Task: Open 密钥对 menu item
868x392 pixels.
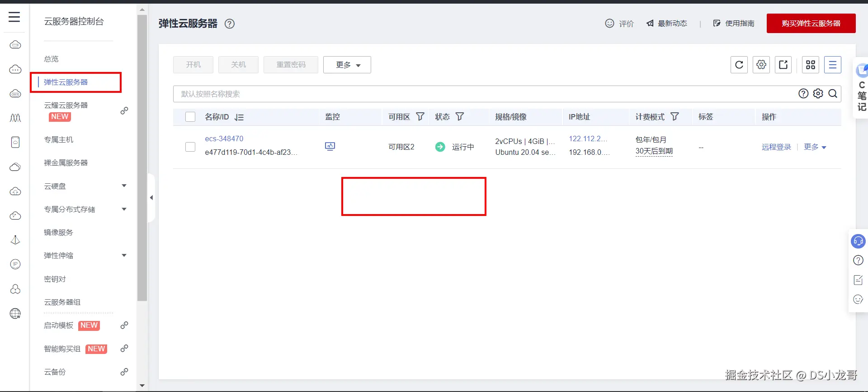Action: pyautogui.click(x=55, y=279)
